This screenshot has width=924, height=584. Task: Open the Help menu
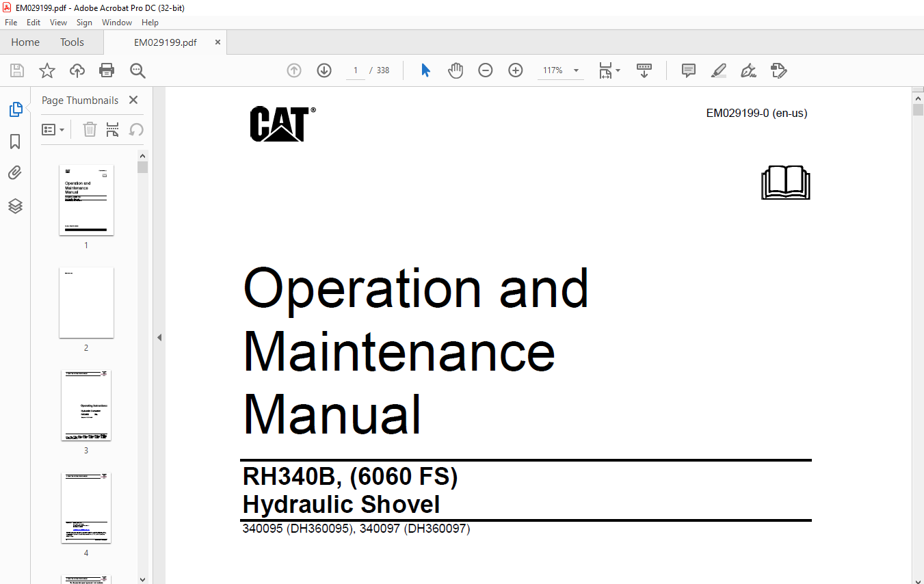[x=150, y=23]
